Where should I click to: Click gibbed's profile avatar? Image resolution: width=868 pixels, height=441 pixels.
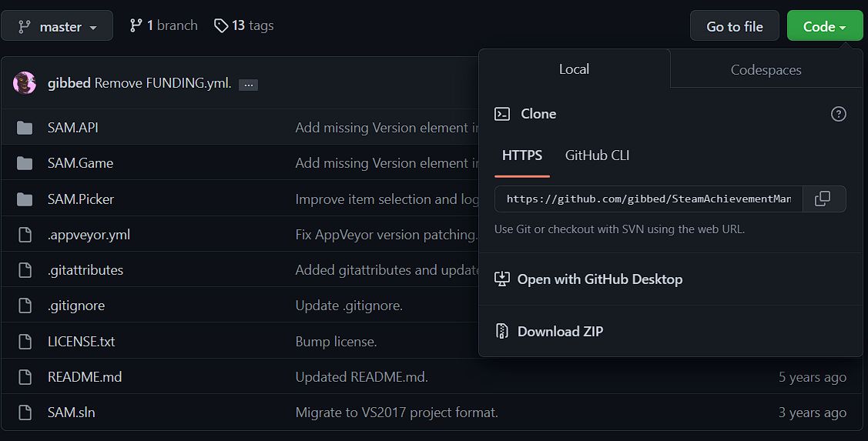[x=25, y=83]
